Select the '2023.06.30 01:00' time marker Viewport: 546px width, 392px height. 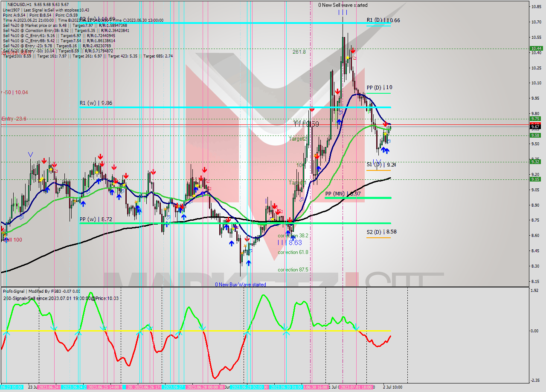[x=286, y=387]
